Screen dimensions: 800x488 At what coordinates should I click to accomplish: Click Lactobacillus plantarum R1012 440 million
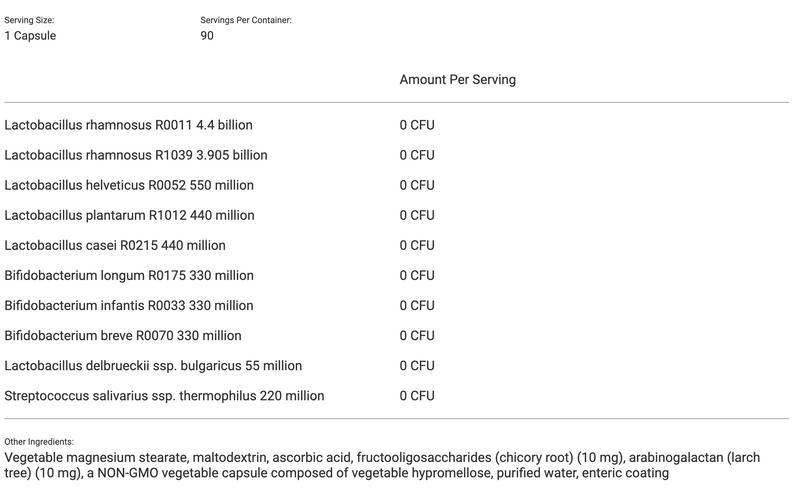(x=129, y=215)
